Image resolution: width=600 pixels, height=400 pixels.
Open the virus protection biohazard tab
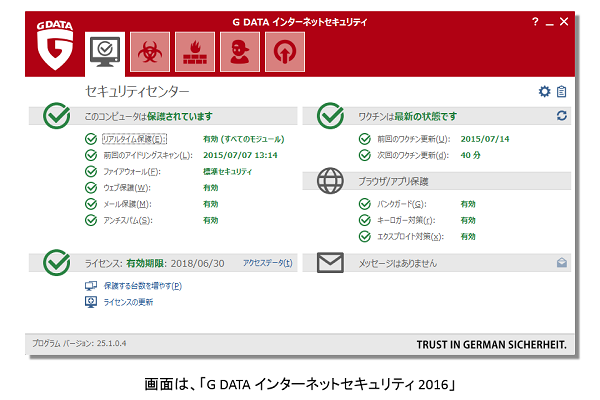tap(148, 50)
